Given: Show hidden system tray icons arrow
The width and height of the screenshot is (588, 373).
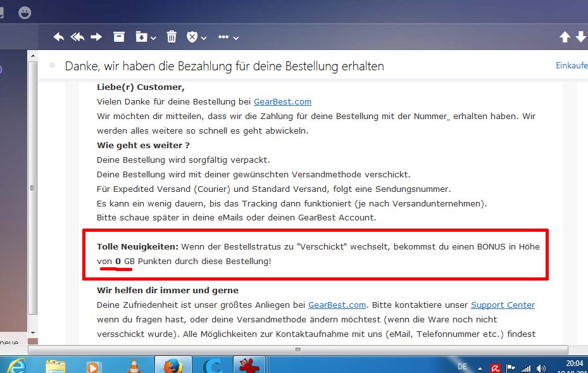Looking at the screenshot, I should click(480, 369).
